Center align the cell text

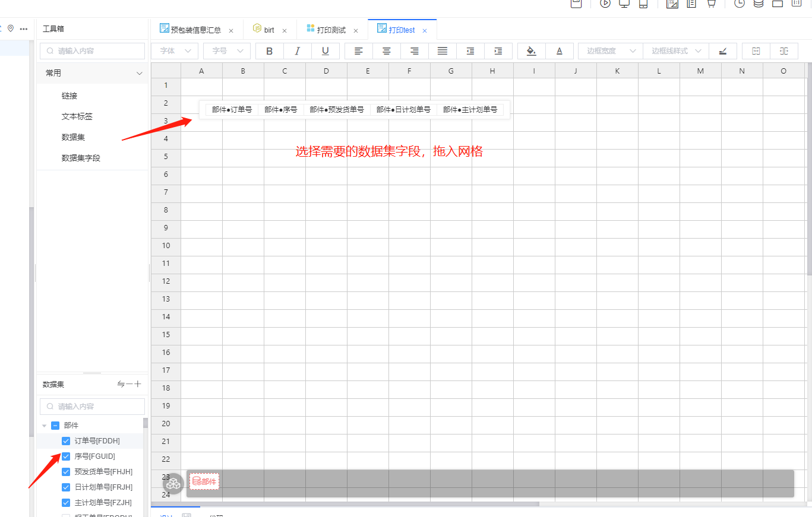(387, 51)
